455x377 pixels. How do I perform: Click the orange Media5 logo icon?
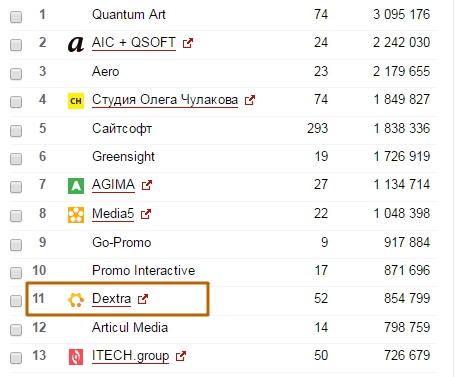[x=76, y=215]
